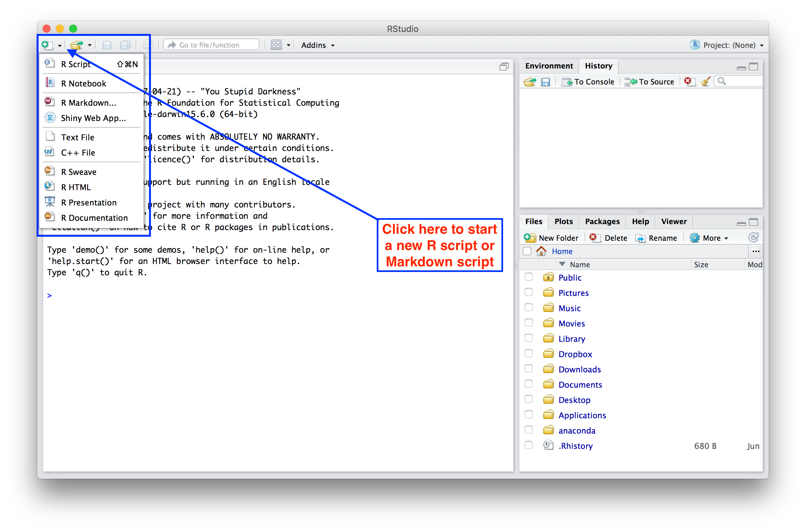Click the save history floppy disk icon
The image size is (806, 532).
(x=545, y=82)
